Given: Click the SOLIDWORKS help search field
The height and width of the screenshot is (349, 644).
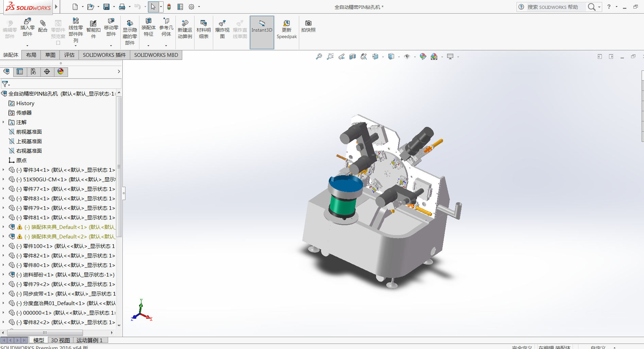Looking at the screenshot, I should click(x=554, y=7).
